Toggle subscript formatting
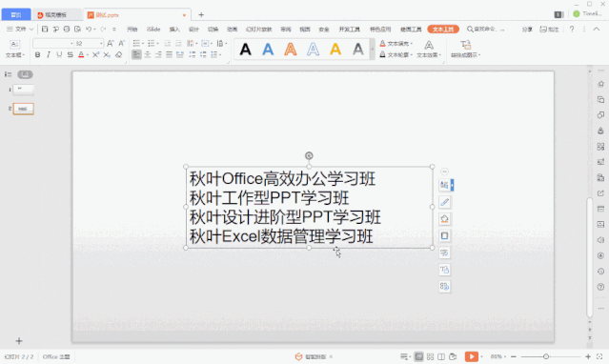Image resolution: width=609 pixels, height=364 pixels. (x=107, y=54)
